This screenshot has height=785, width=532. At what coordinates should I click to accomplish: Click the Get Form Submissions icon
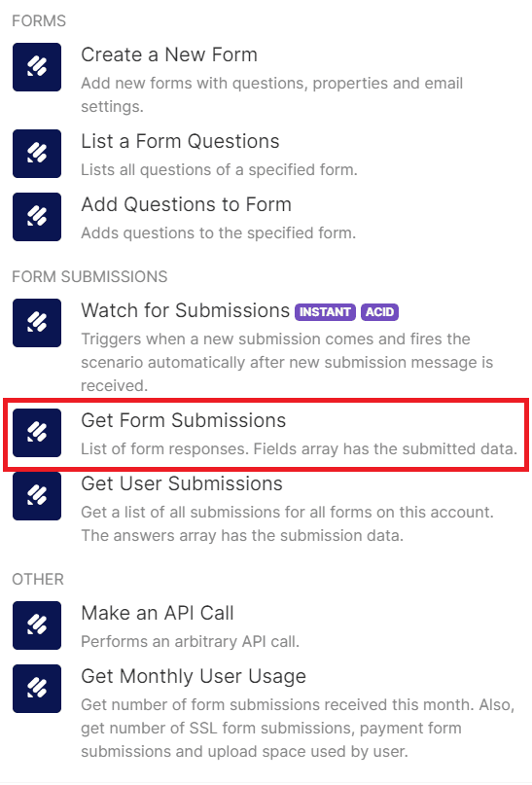click(37, 433)
